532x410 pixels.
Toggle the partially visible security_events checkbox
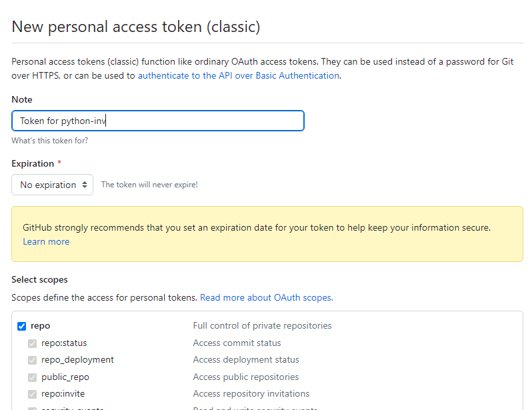32,408
